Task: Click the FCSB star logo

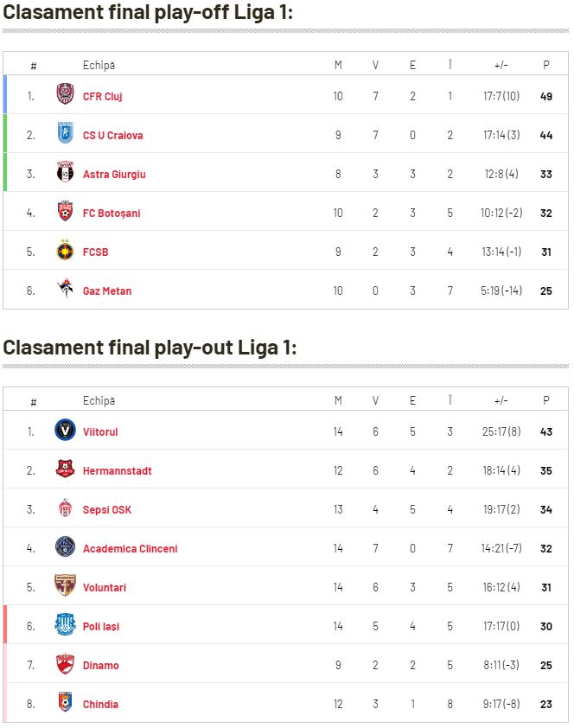Action: point(65,250)
